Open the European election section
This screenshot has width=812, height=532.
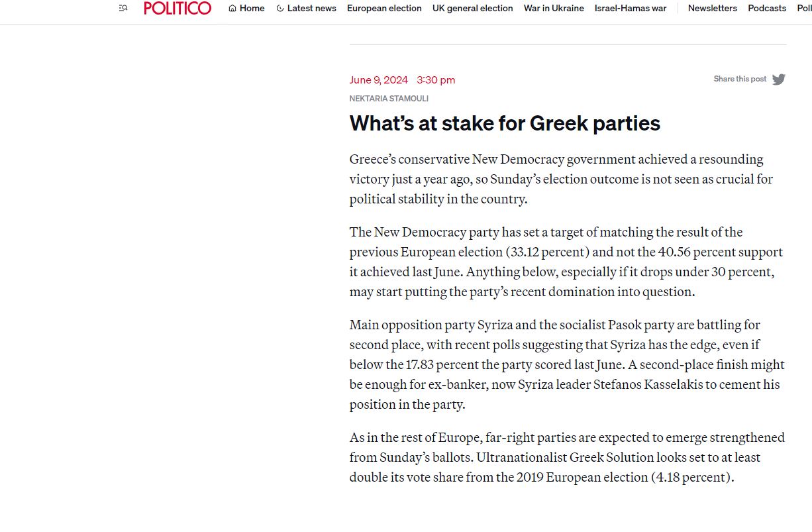384,9
